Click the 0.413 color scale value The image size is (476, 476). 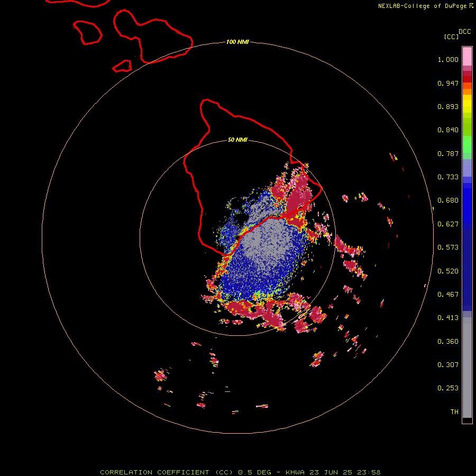coord(448,318)
